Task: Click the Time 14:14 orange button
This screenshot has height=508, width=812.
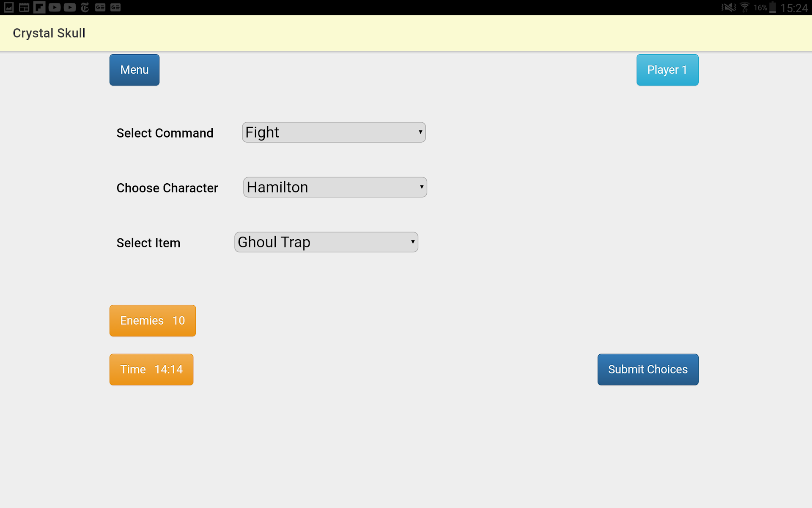Action: click(151, 370)
